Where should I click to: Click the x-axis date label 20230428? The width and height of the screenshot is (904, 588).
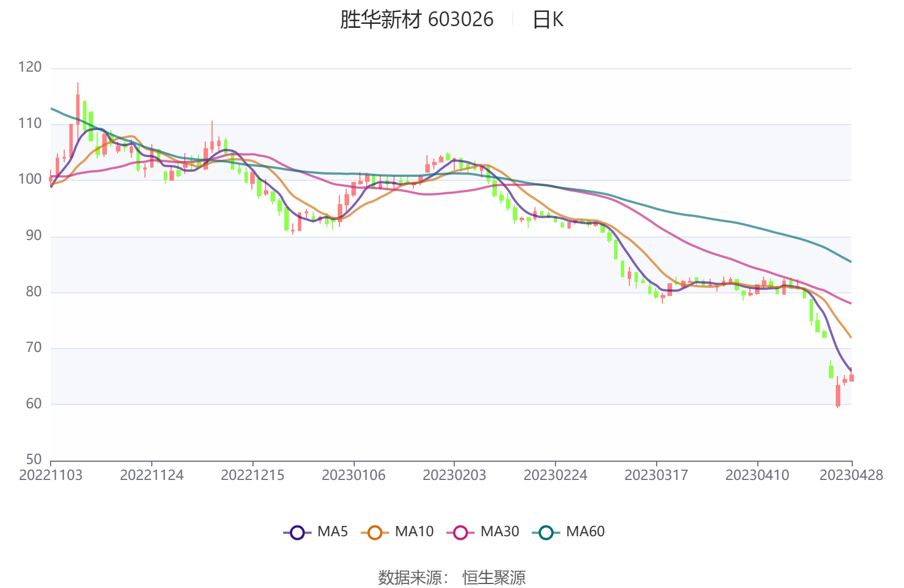coord(851,475)
